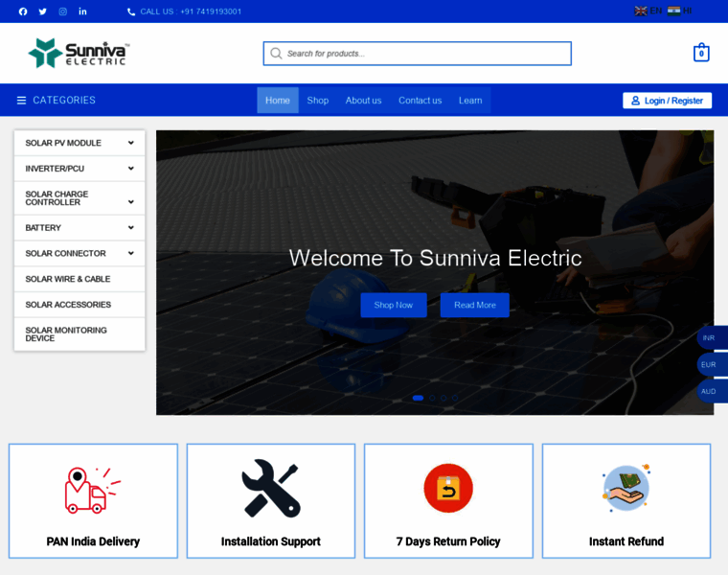Click the Shop Now button

pos(394,305)
